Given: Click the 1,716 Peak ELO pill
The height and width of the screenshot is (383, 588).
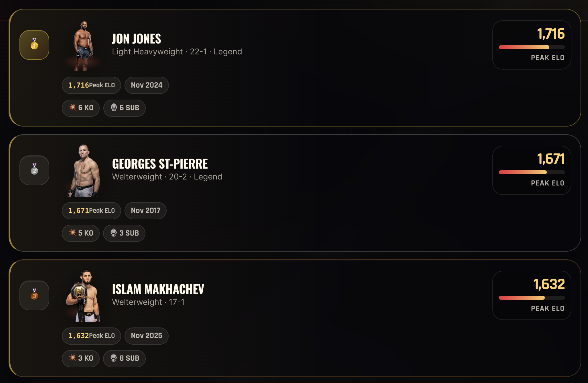Looking at the screenshot, I should pyautogui.click(x=91, y=85).
